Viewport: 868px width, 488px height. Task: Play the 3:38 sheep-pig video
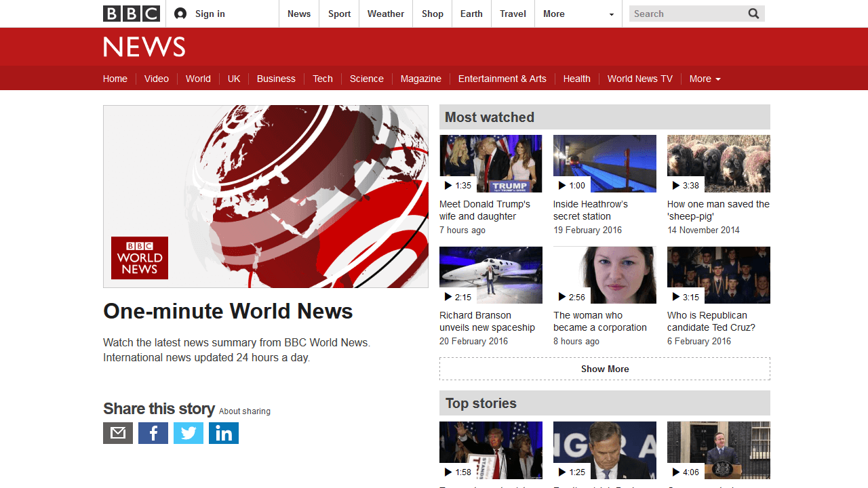point(719,163)
